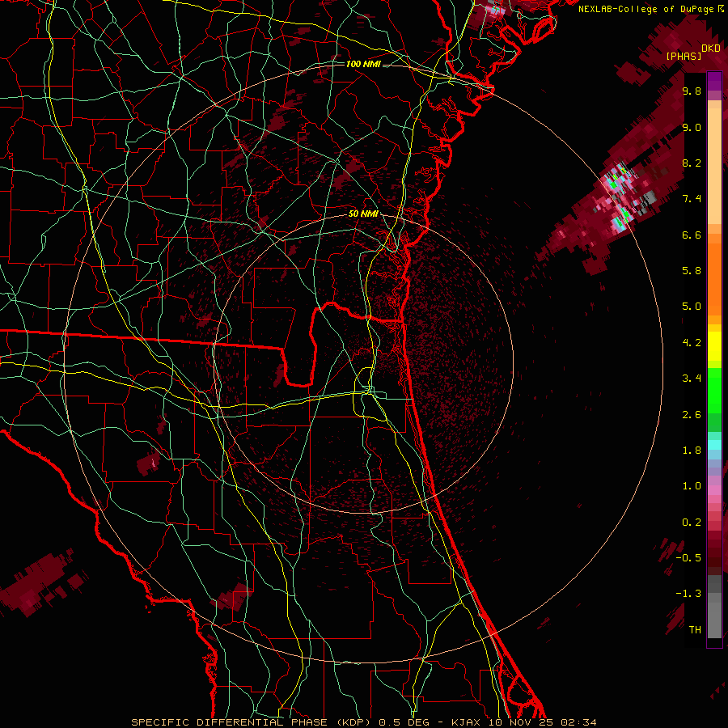Click the 4.2 legend value
Image resolution: width=728 pixels, height=728 pixels.
692,343
